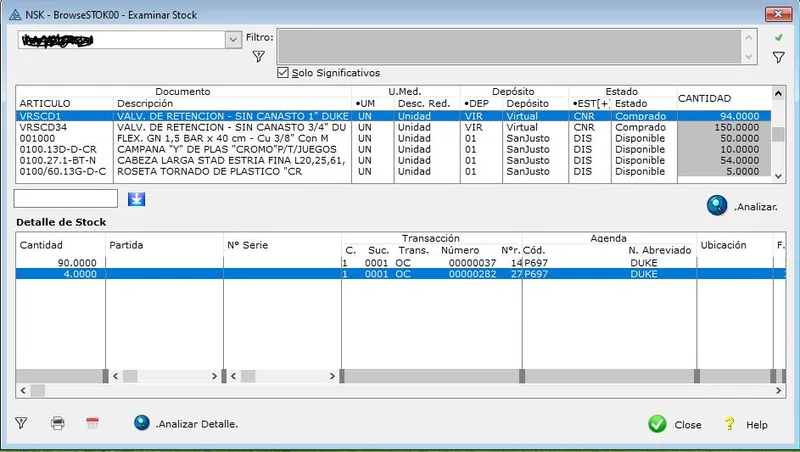The image size is (800, 452).
Task: Click the printer icon
Action: (58, 423)
